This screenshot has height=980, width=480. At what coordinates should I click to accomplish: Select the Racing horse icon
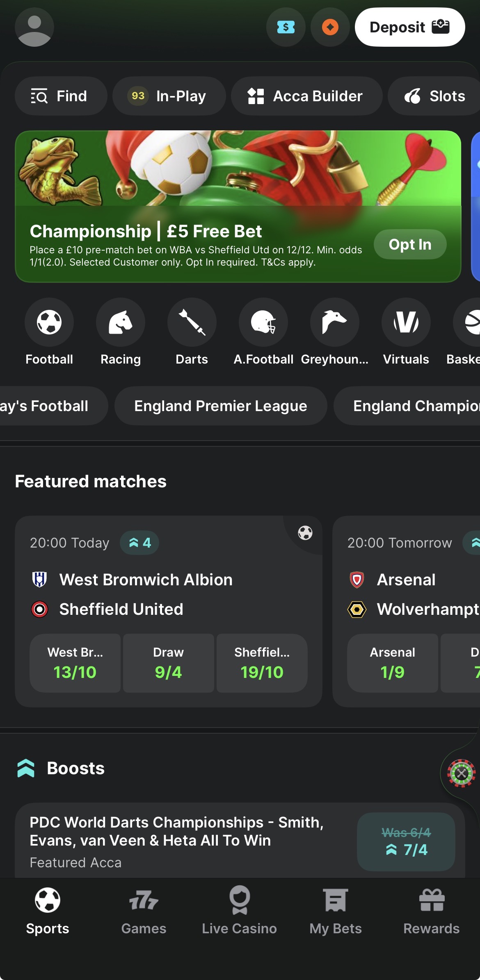(x=121, y=323)
